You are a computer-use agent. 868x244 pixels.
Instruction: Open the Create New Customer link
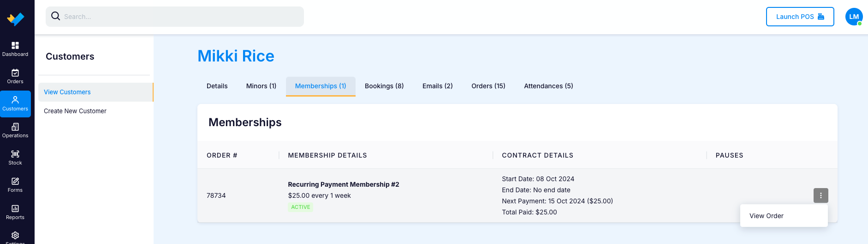(75, 111)
